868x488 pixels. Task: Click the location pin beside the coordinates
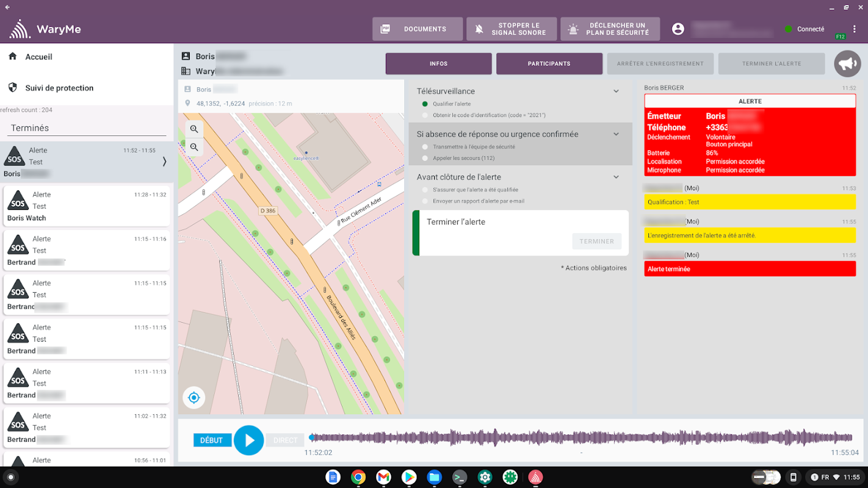click(x=187, y=103)
